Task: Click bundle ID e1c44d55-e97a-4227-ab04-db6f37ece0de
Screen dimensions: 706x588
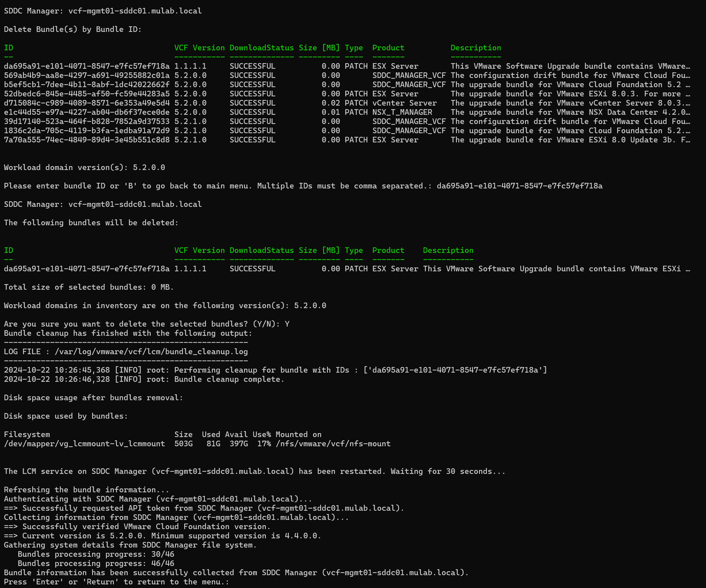Action: coord(87,112)
